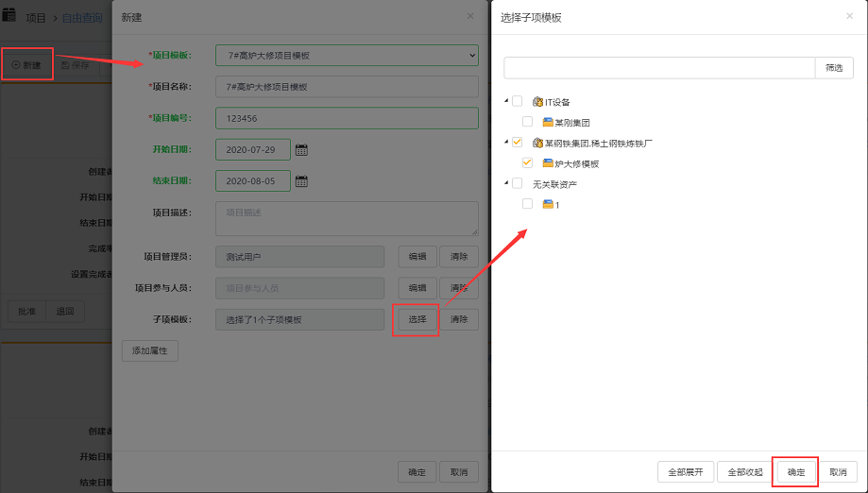The height and width of the screenshot is (493, 868).
Task: Click the 某刚集团 template folder icon
Action: [x=548, y=122]
